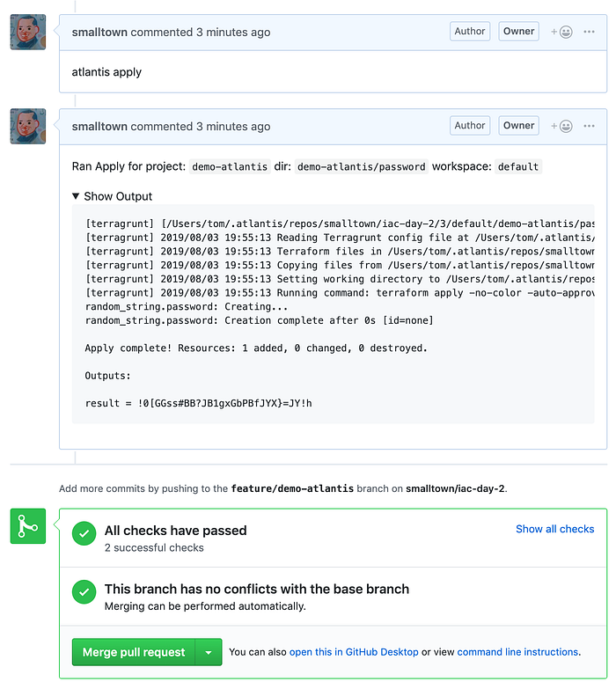Click the Author badge on first comment
The image size is (616, 689).
470,31
